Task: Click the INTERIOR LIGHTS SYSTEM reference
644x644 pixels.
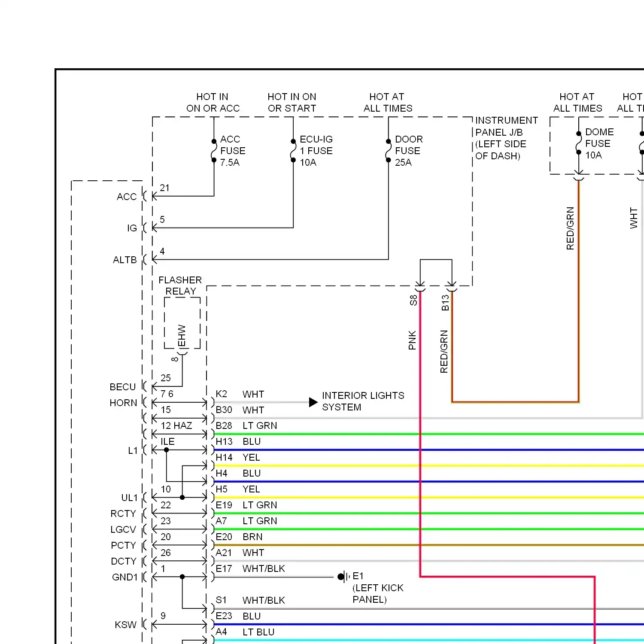Action: pyautogui.click(x=363, y=401)
